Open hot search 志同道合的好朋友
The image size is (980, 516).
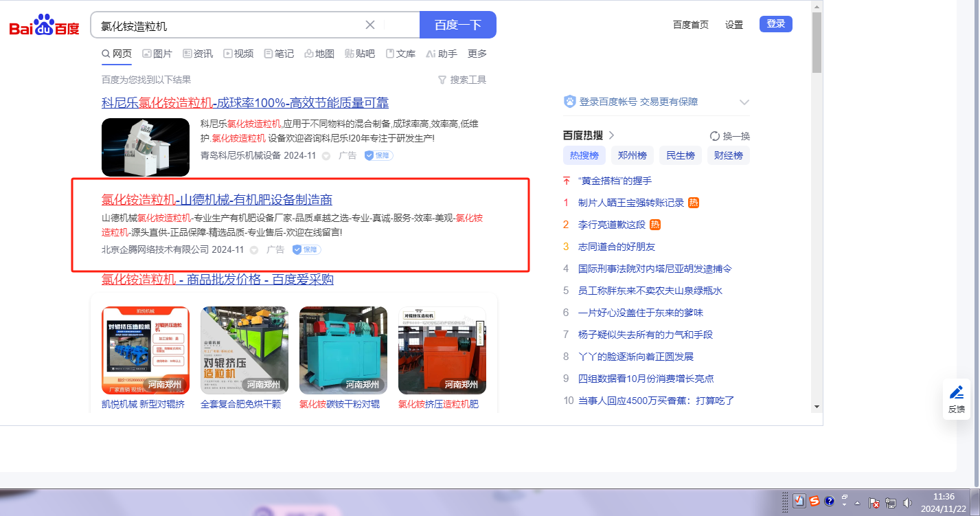pyautogui.click(x=617, y=247)
